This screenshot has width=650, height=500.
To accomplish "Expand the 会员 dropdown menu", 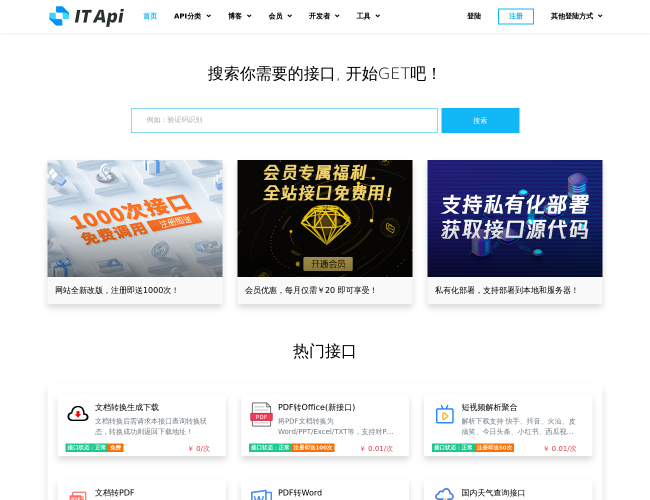I will click(x=280, y=16).
